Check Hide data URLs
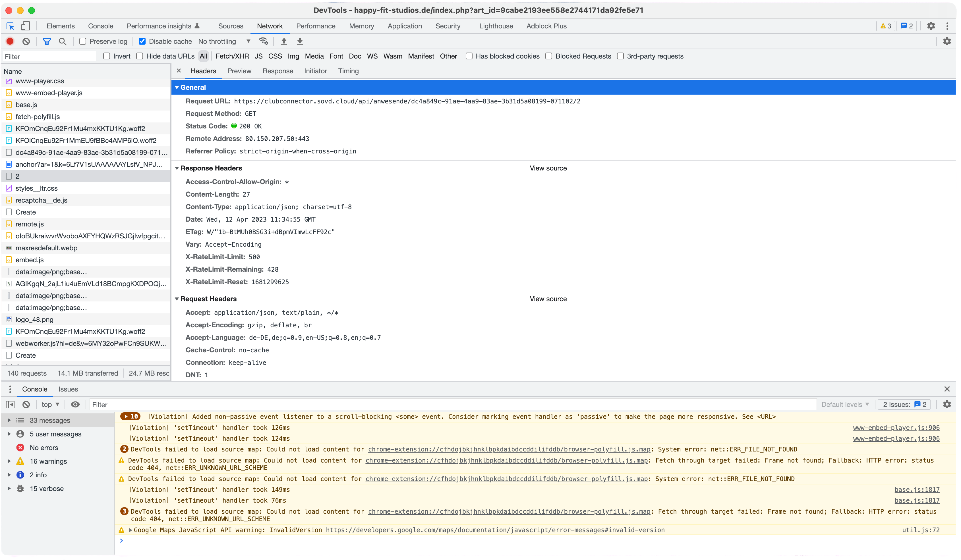961x560 pixels. (140, 56)
